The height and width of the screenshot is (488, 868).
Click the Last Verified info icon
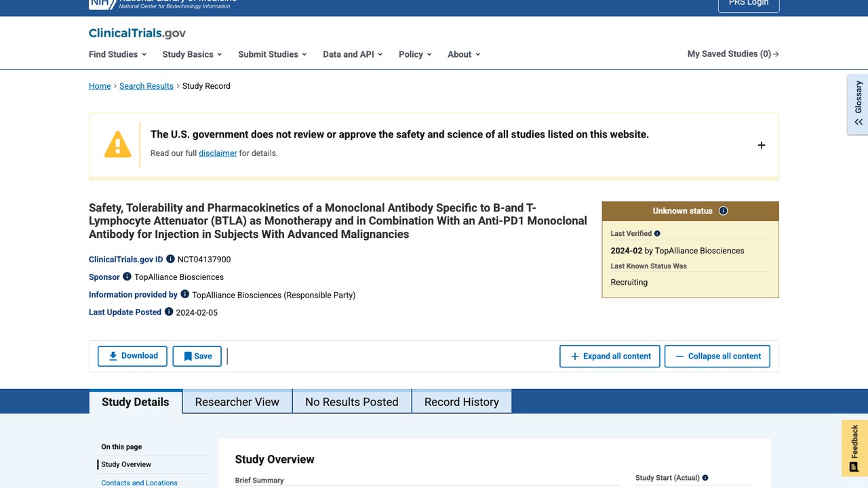coord(657,233)
